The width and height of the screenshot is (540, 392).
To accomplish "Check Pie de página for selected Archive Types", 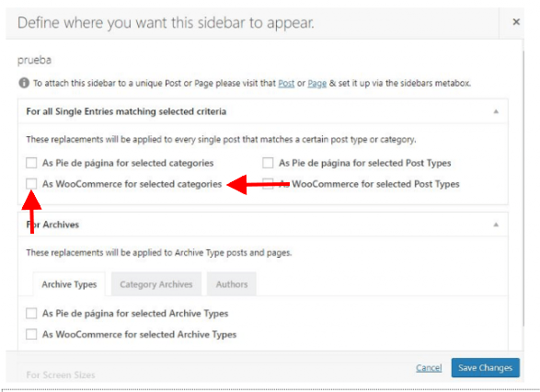I will click(31, 313).
